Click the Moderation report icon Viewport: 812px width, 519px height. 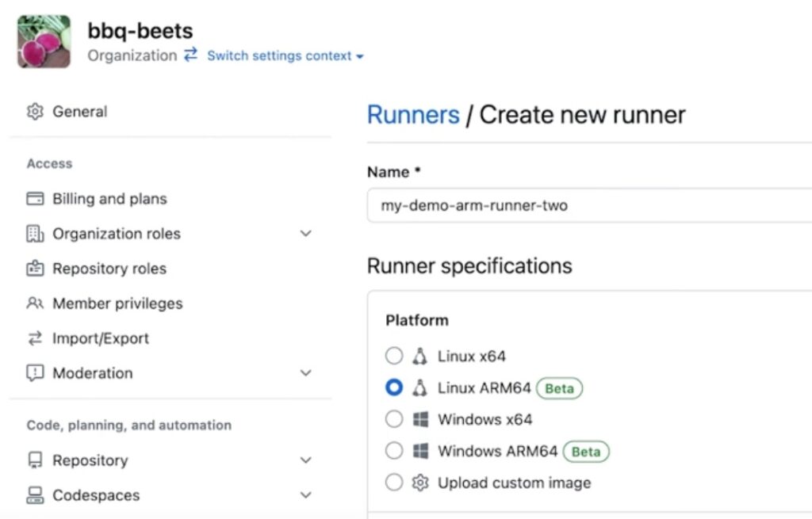35,373
